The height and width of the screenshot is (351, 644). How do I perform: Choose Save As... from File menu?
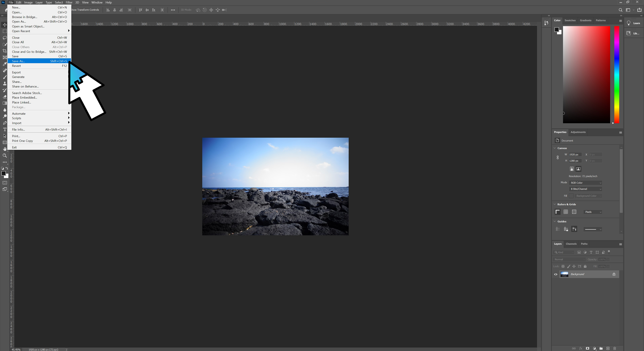(18, 61)
